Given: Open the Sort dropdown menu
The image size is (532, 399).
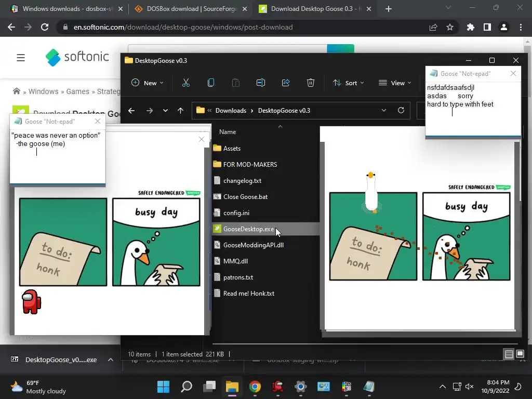Looking at the screenshot, I should 349,83.
